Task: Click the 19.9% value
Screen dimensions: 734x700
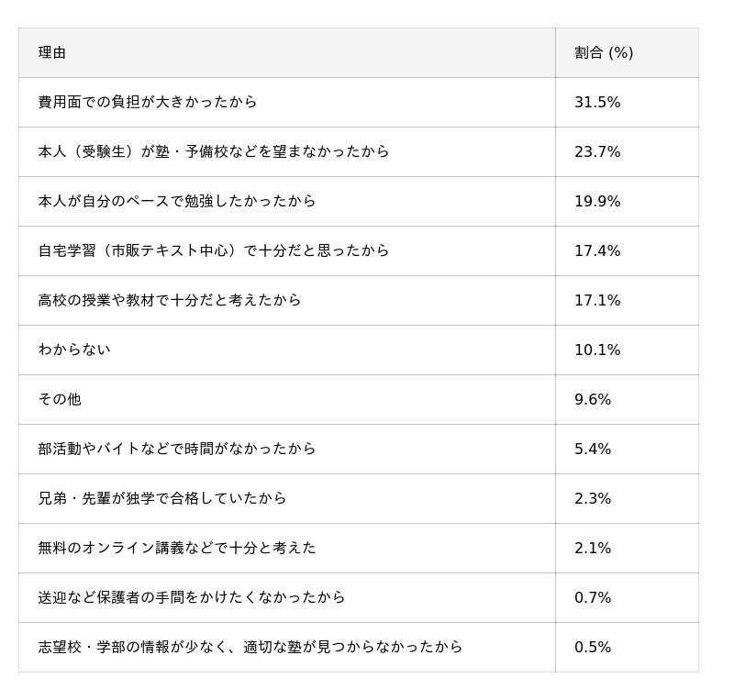Action: [597, 202]
